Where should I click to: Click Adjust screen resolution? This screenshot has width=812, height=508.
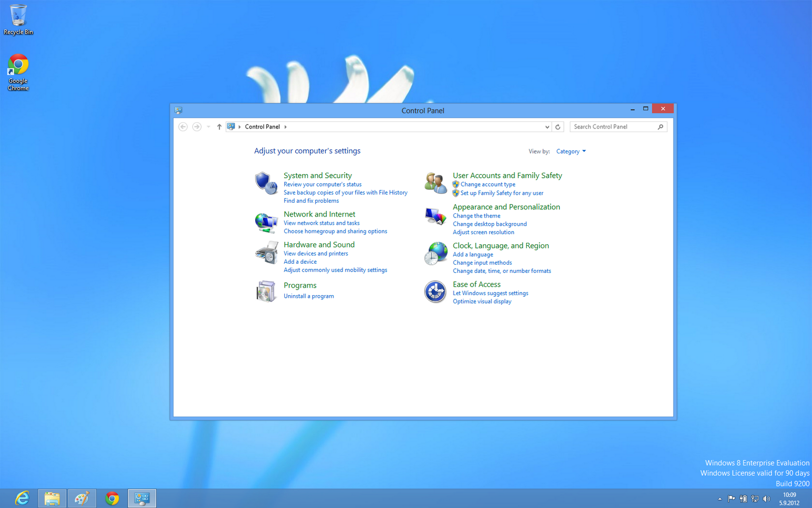coord(484,232)
